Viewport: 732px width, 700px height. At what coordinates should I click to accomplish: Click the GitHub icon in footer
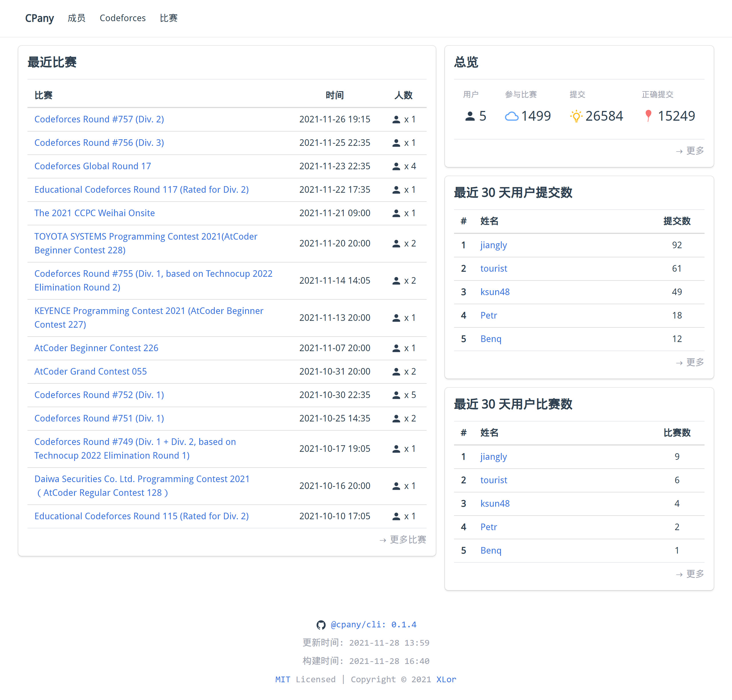(x=321, y=625)
